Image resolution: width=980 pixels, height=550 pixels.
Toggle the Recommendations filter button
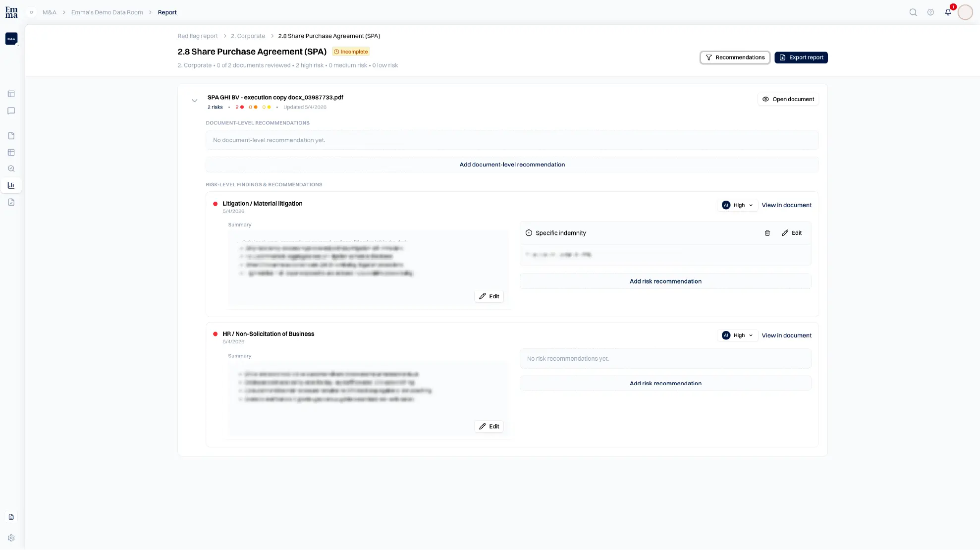[x=735, y=57]
